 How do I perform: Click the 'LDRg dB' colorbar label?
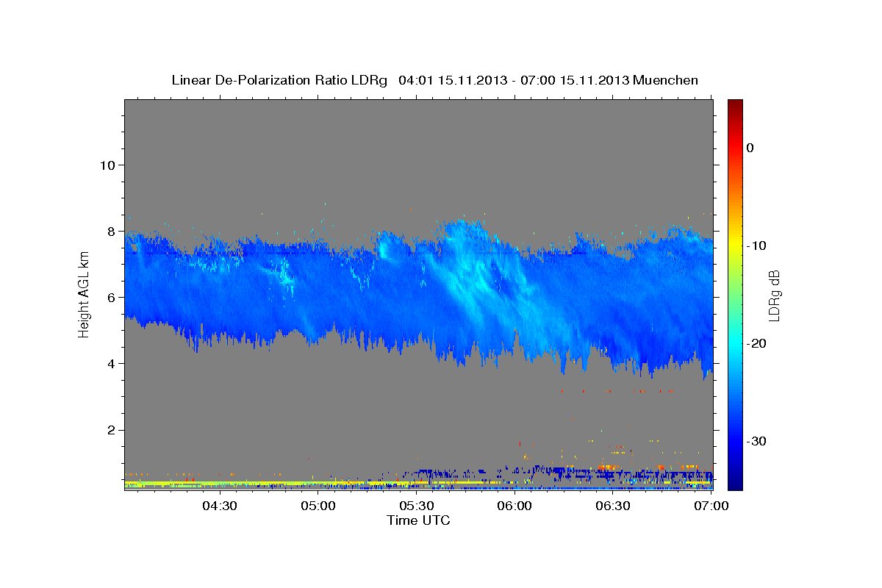(x=773, y=295)
